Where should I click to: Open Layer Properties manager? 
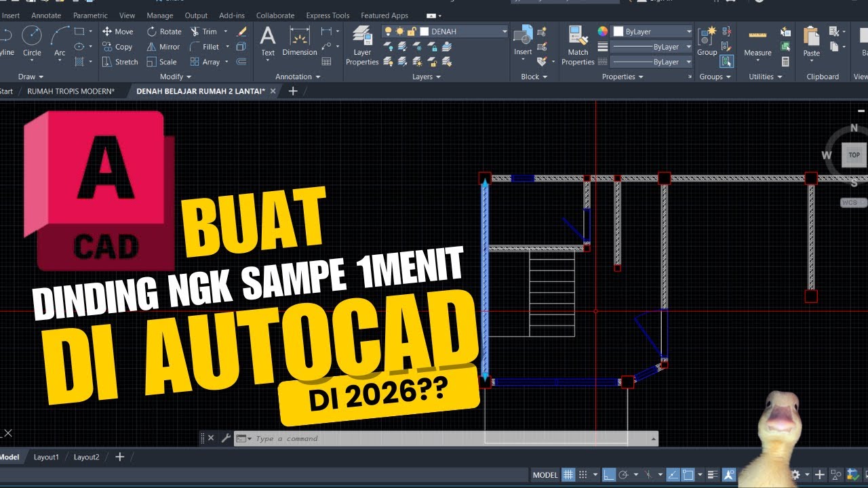pyautogui.click(x=362, y=45)
